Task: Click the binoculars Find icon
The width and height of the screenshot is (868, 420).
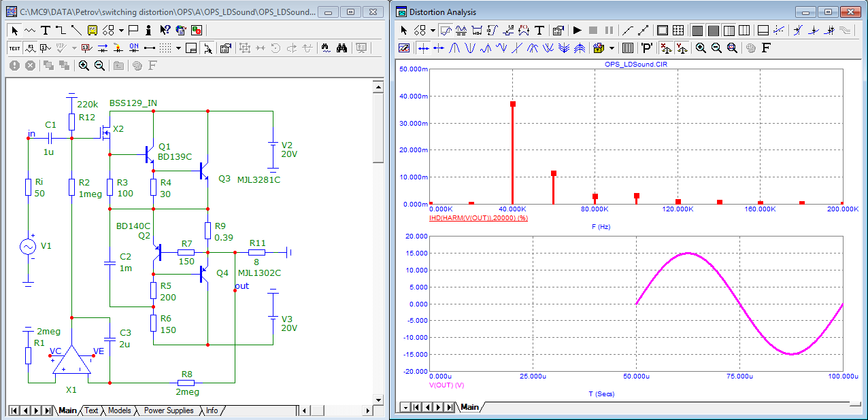Action: (342, 48)
